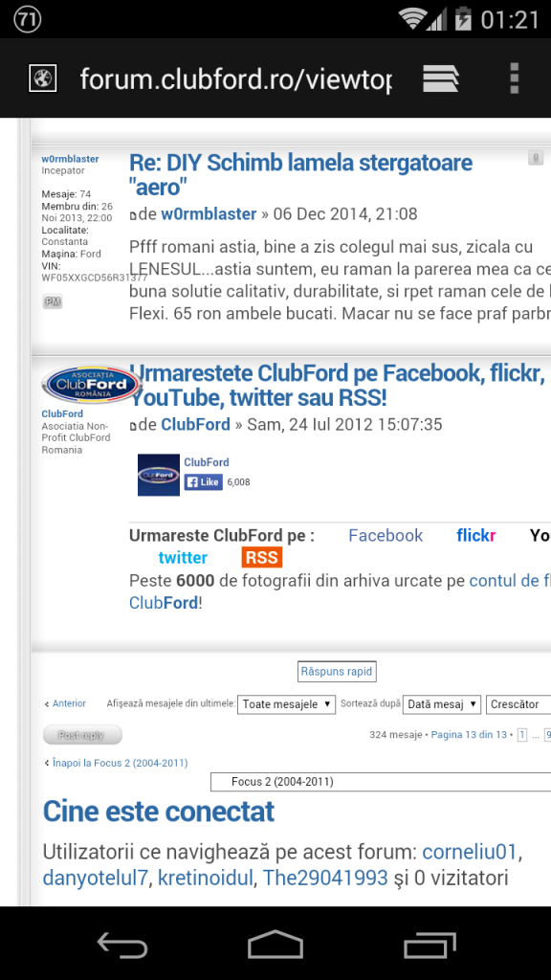Screen dimensions: 551x980
Task: Open the browser tabs switcher icon
Action: (x=441, y=78)
